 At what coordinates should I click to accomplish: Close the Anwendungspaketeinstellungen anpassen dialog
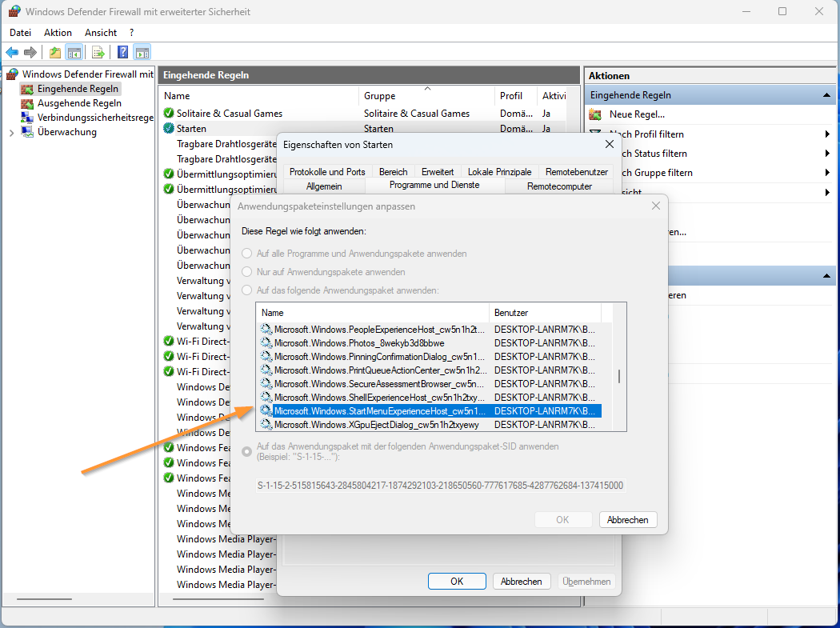tap(656, 206)
